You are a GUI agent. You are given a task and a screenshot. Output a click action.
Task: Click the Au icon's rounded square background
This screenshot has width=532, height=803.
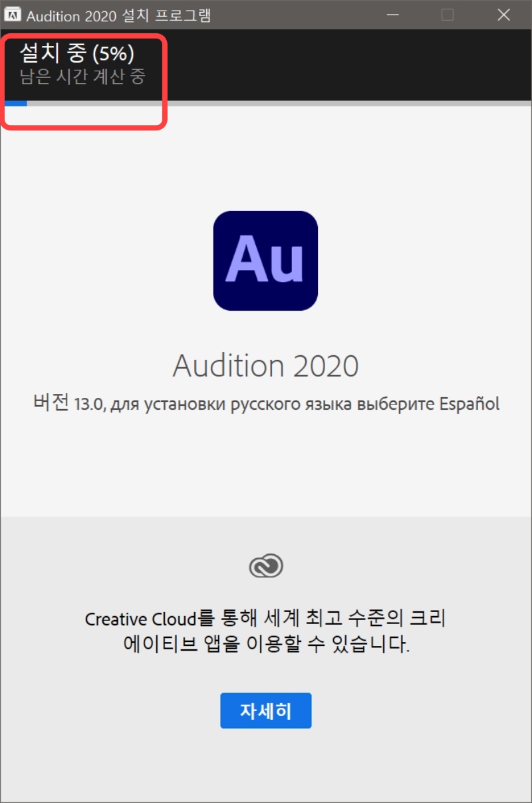point(265,260)
